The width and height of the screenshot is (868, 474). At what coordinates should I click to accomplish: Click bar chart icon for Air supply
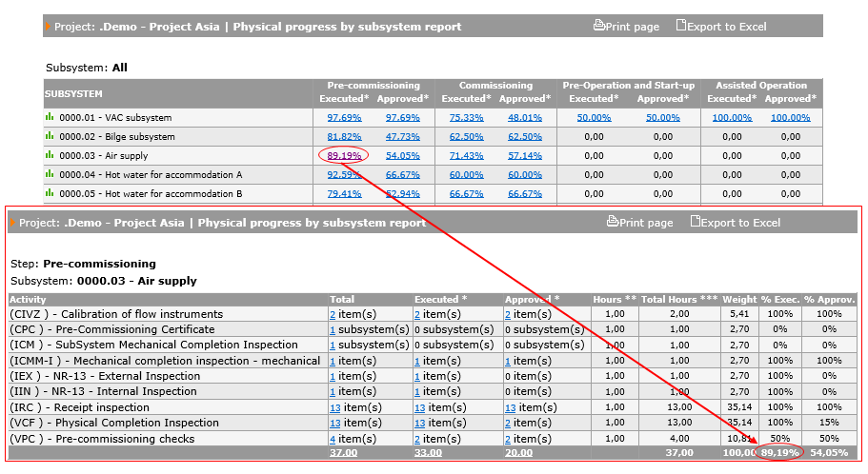(50, 155)
